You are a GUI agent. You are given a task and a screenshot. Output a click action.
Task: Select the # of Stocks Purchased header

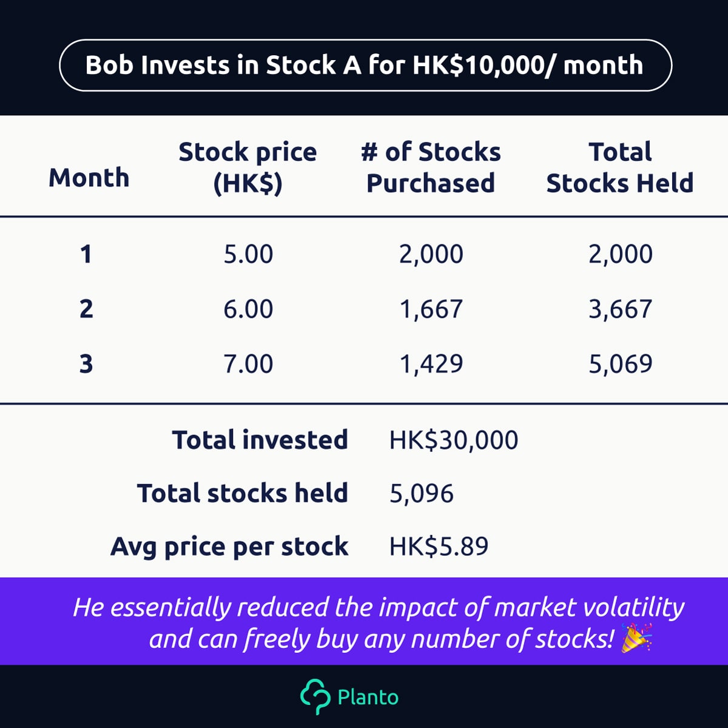[431, 167]
